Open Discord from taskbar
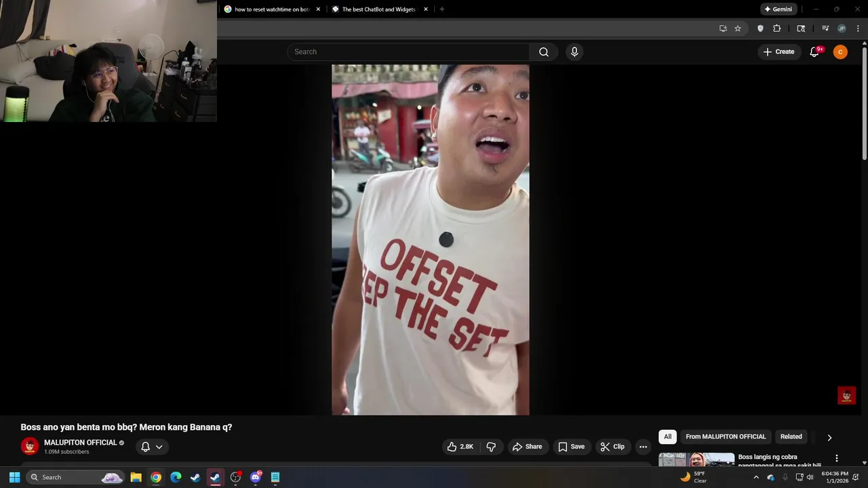 coord(256,477)
